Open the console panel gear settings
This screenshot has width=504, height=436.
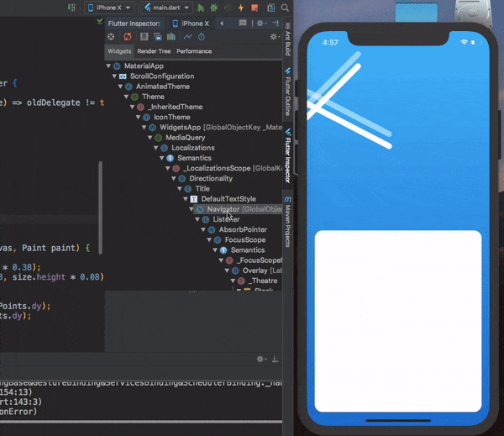pos(262,358)
